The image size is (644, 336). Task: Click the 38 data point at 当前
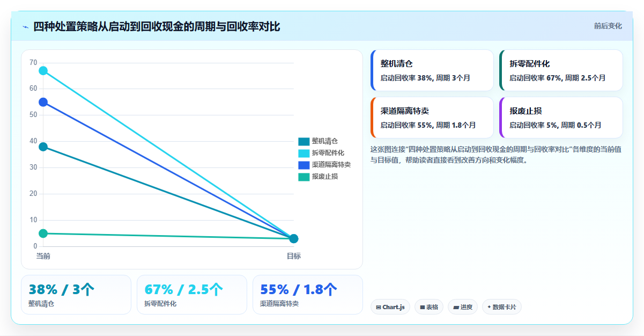tap(43, 147)
